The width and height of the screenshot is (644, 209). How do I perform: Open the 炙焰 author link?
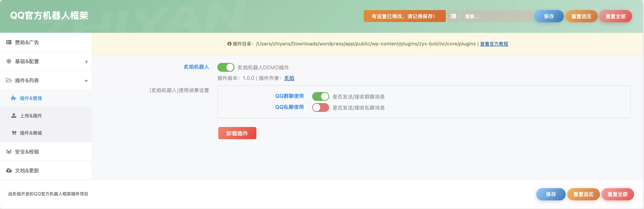[x=289, y=78]
